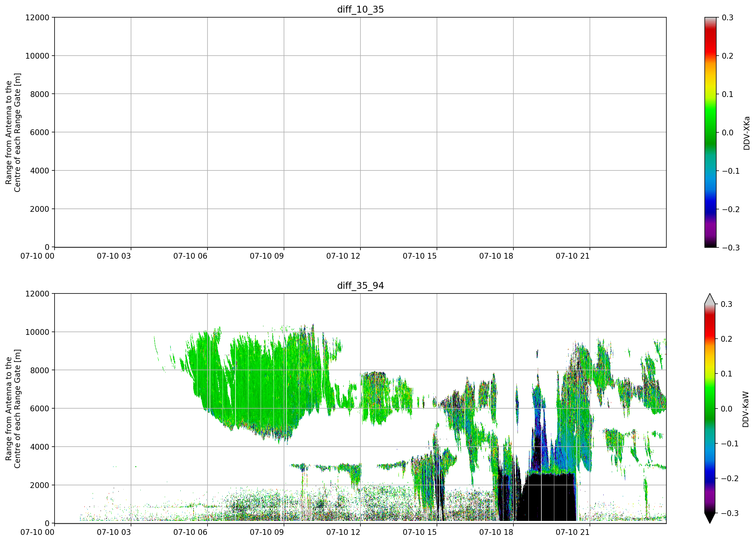Click the 2000 y-tick on the diff_10_35 plot
Image resolution: width=756 pixels, height=542 pixels.
[x=40, y=209]
